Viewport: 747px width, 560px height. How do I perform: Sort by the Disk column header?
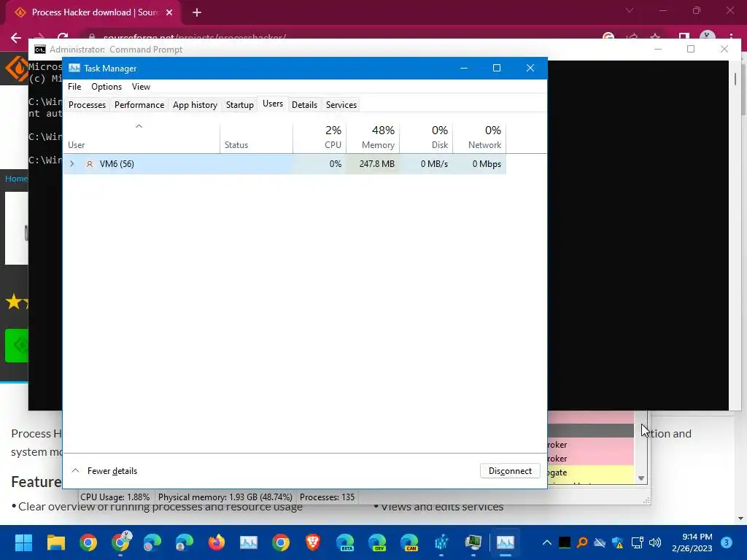pos(426,137)
